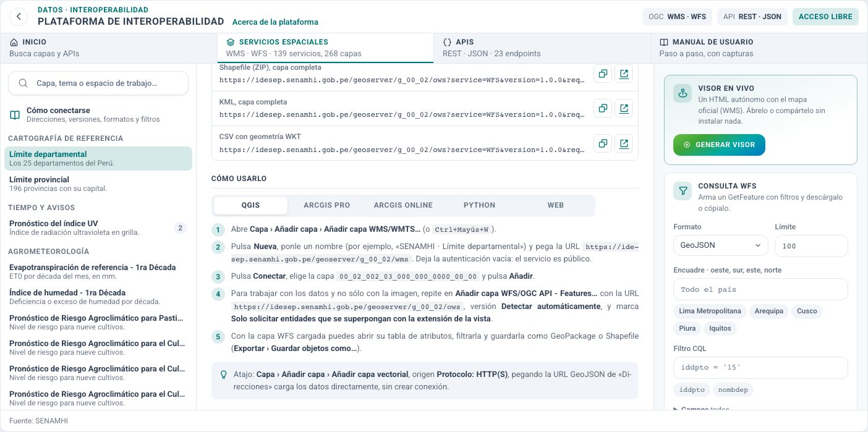Switch to the ArcGIS Online instructions tab
This screenshot has width=868, height=432.
pos(403,205)
